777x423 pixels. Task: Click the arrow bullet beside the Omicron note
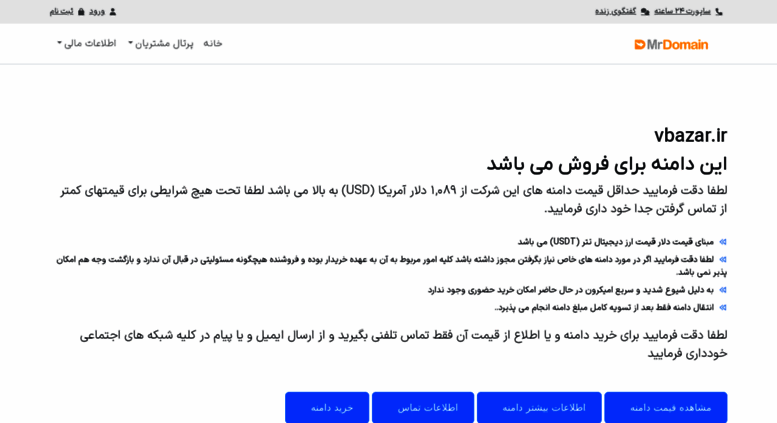723,290
